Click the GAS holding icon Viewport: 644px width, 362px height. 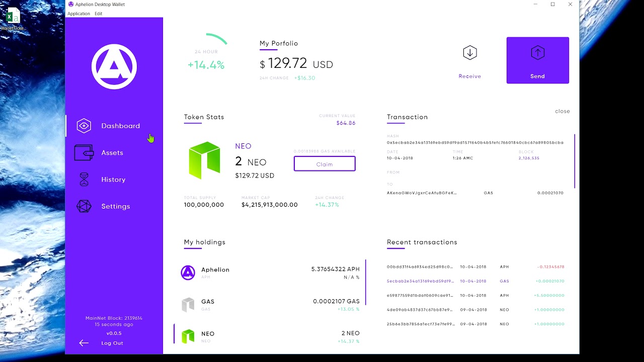coord(188,304)
